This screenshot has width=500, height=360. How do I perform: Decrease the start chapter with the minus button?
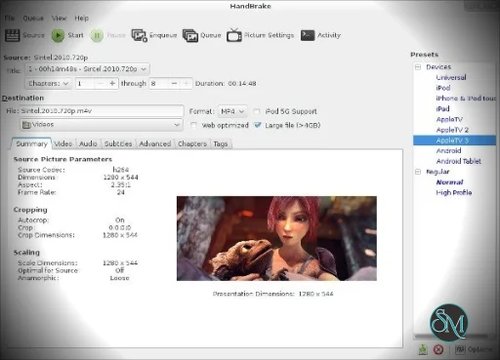click(100, 83)
